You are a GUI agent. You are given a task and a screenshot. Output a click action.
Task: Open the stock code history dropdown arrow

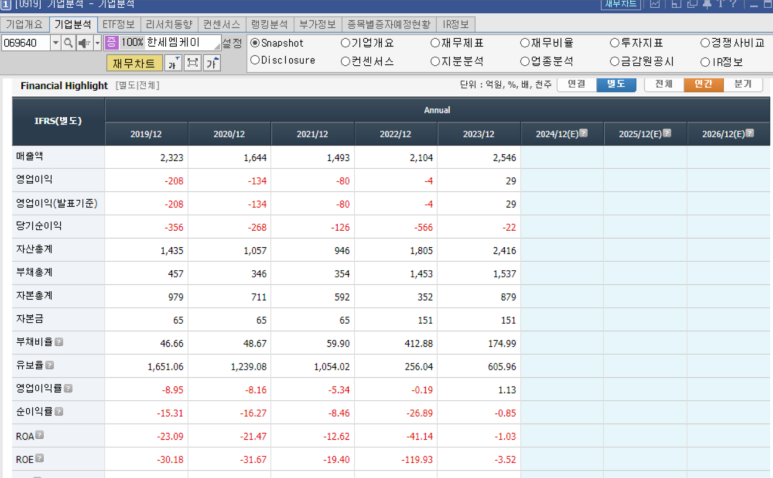tap(56, 43)
